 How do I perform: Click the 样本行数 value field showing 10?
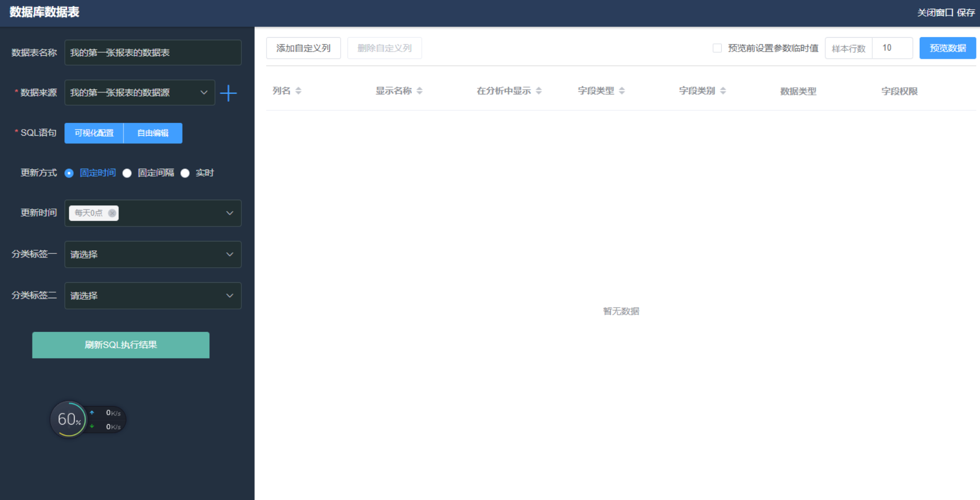(x=892, y=48)
